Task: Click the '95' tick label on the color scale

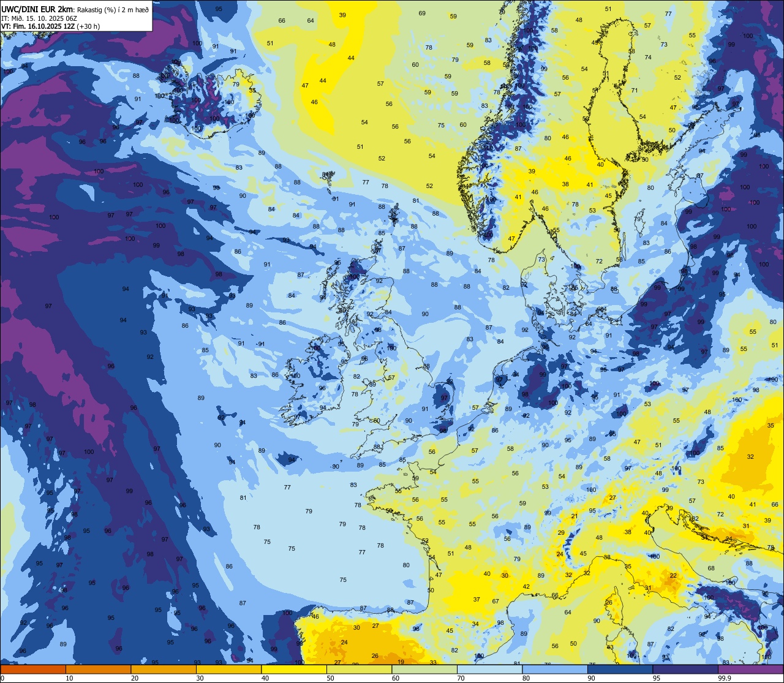Action: [x=657, y=678]
